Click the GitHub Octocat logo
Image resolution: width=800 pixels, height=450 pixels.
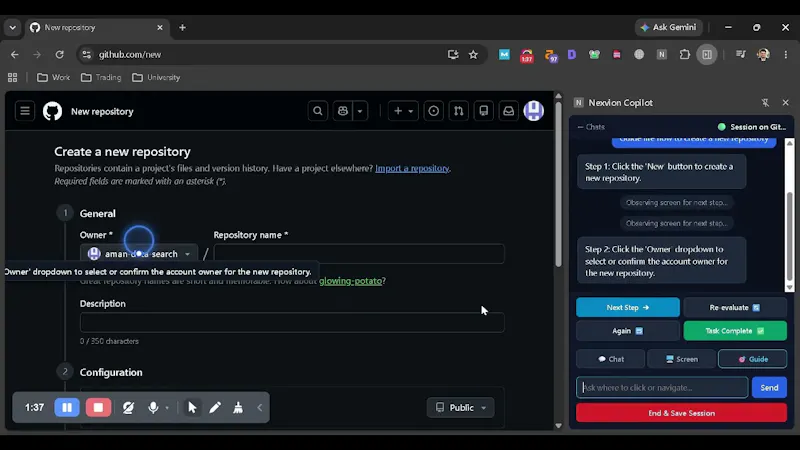pos(52,111)
